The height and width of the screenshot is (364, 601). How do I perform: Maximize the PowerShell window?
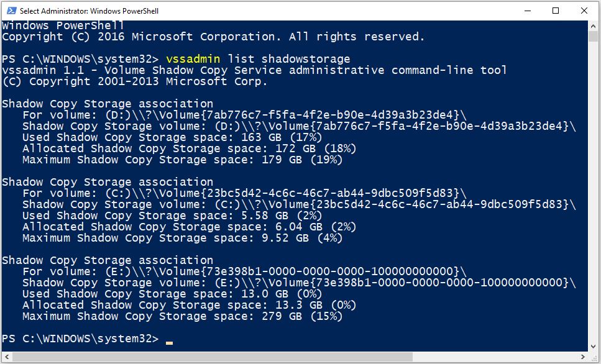click(x=556, y=11)
